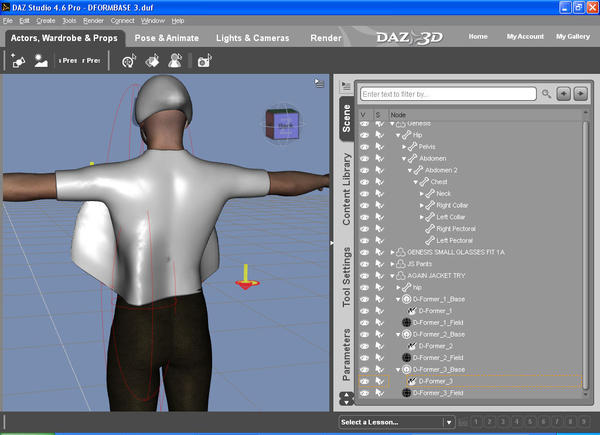Hide the Abdomen node
600x435 pixels.
click(x=365, y=158)
